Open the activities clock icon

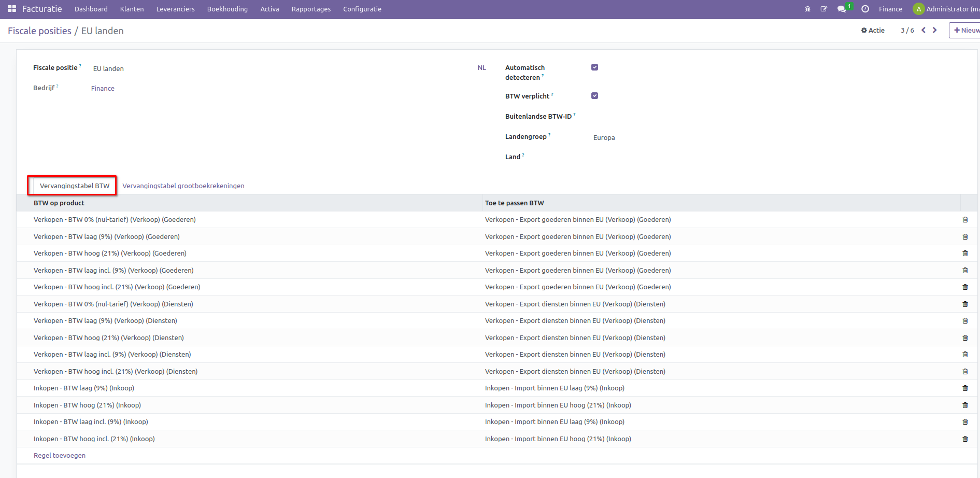point(865,9)
